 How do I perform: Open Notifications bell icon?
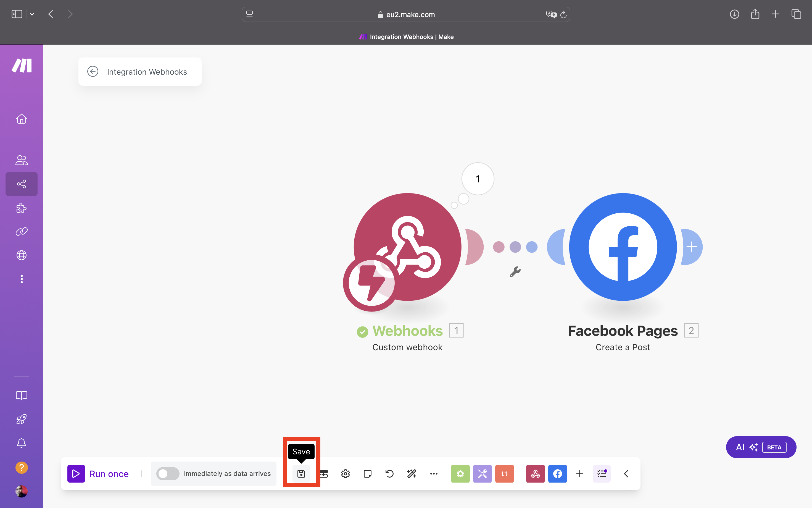(x=22, y=443)
